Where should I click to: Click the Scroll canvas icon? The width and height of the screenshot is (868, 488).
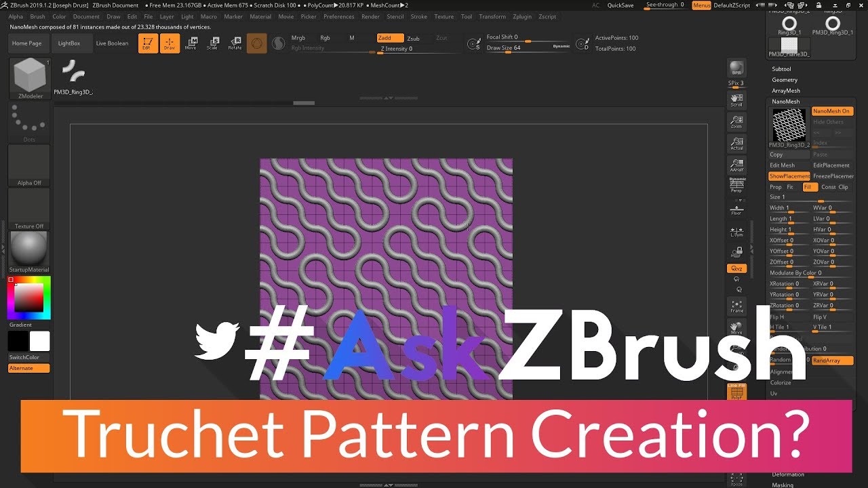coord(736,100)
